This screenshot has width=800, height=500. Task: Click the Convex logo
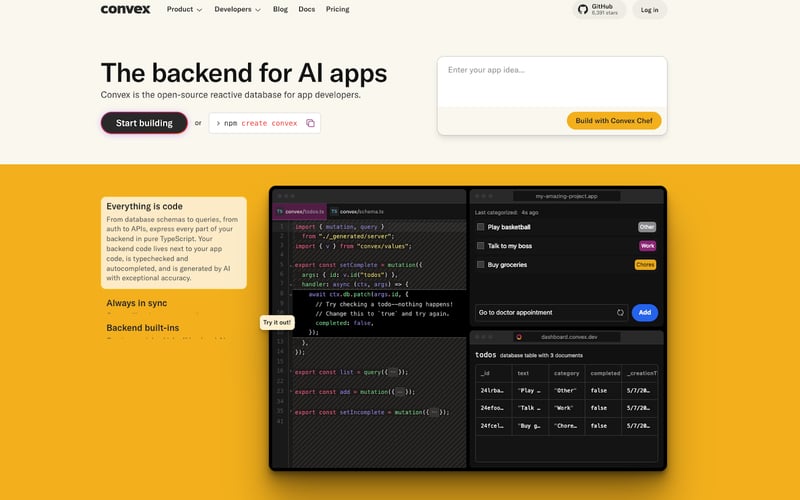coord(125,9)
